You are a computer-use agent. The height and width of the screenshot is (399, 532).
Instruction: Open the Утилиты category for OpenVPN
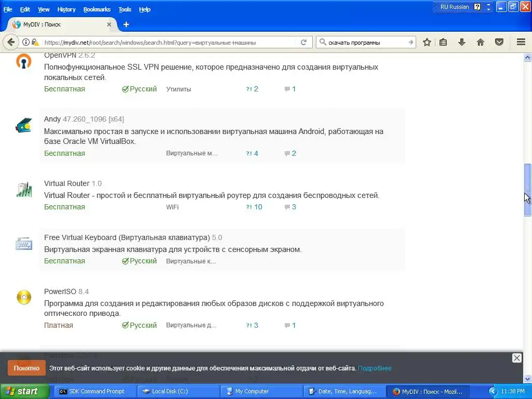click(179, 89)
